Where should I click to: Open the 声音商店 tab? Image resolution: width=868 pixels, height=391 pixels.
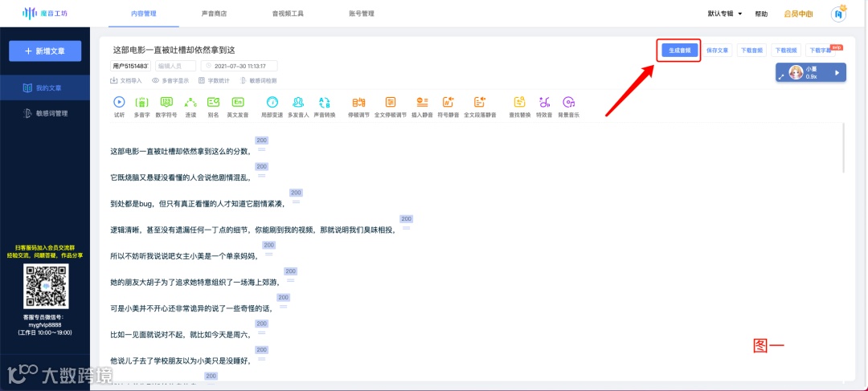[215, 14]
